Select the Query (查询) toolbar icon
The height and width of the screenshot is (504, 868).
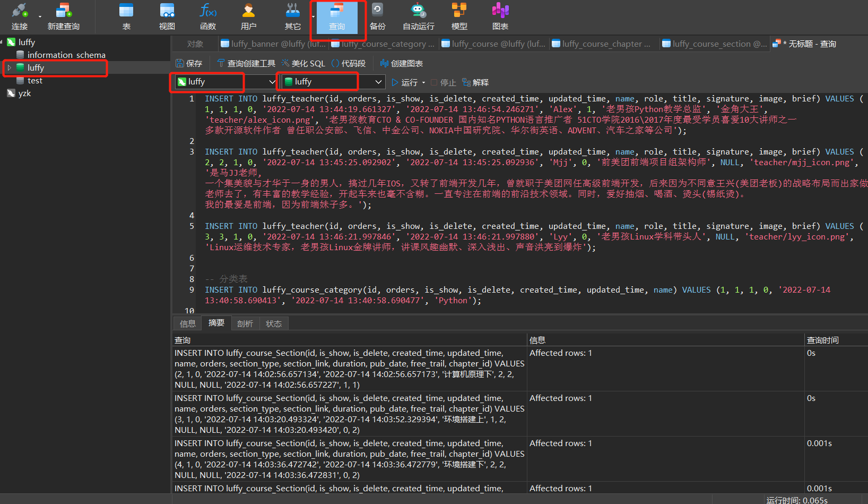click(337, 17)
